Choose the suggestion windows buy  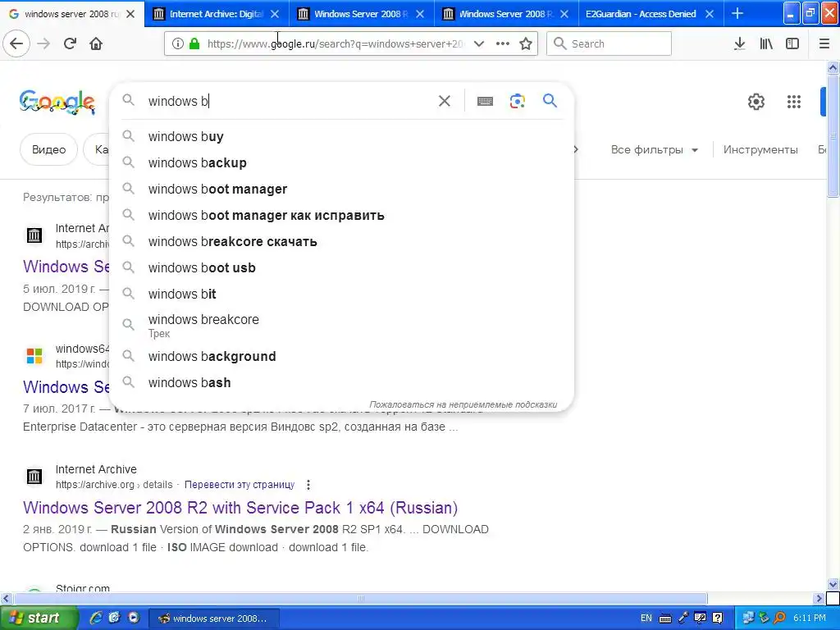click(341, 137)
